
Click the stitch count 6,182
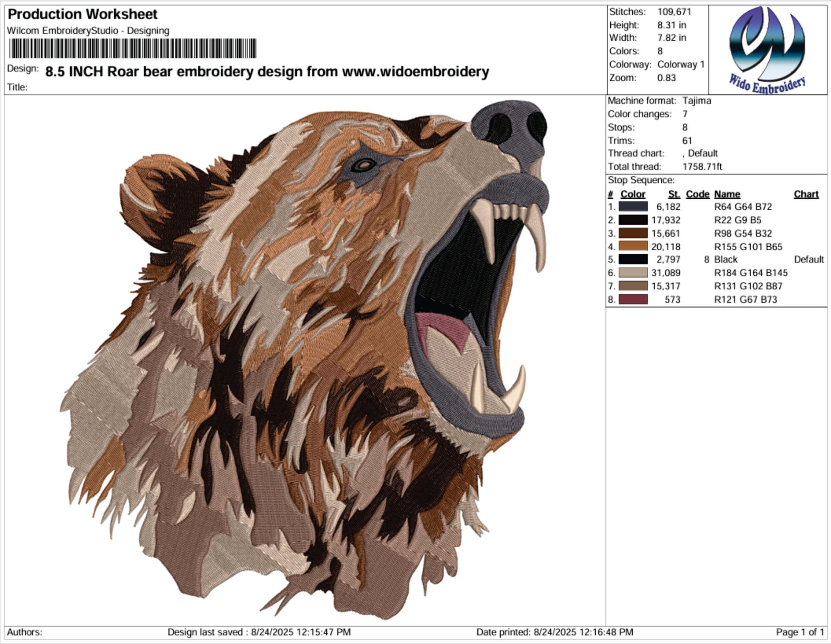(x=668, y=207)
